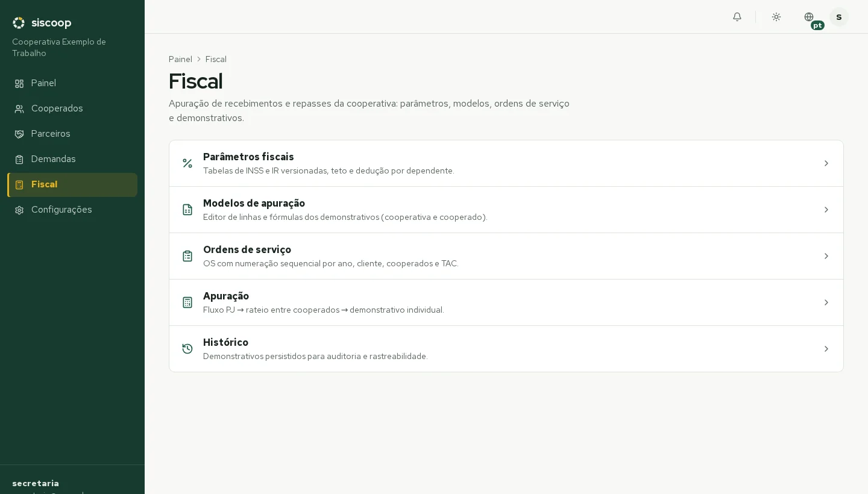Screen dimensions: 868x494
Task: Expand the Parâmetros fiscais row chevron
Action: coord(826,163)
